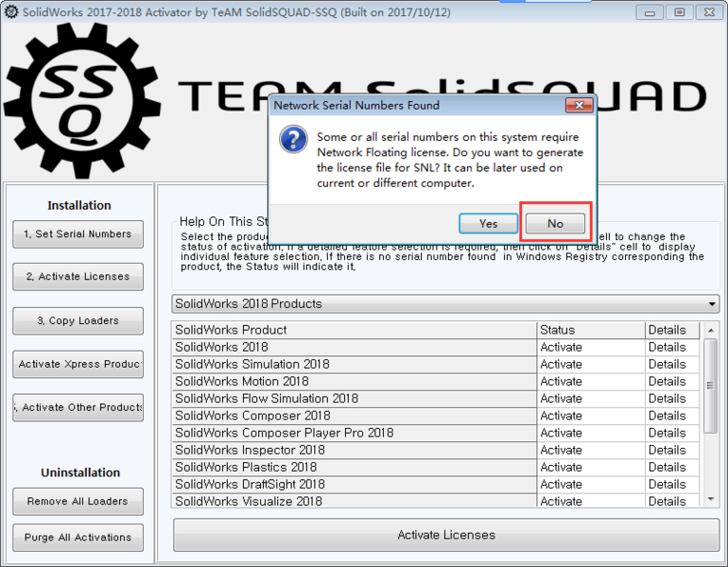The image size is (728, 567).
Task: Open Details for SolidWorks Visualize 2018
Action: [x=672, y=500]
